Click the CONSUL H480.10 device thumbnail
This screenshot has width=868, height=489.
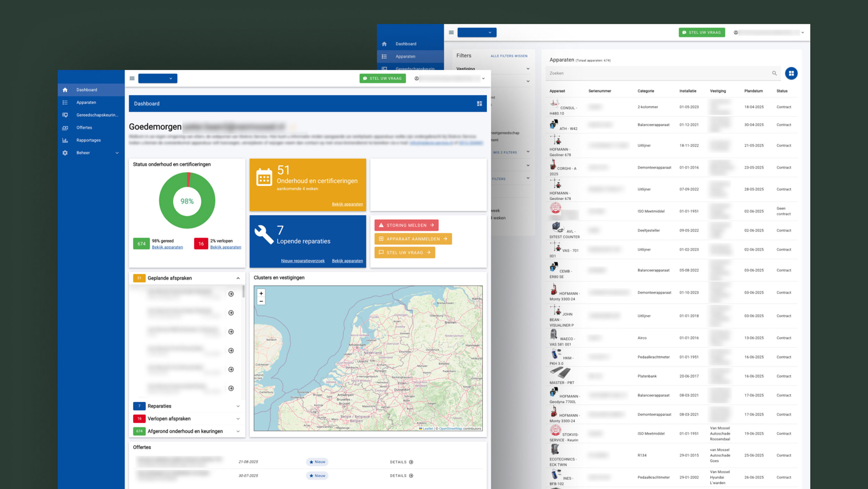(554, 103)
